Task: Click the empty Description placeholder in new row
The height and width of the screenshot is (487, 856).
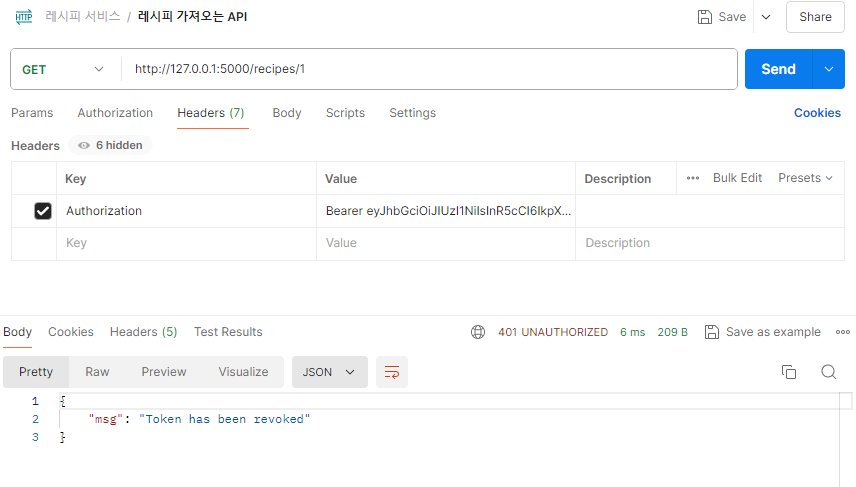Action: tap(710, 243)
